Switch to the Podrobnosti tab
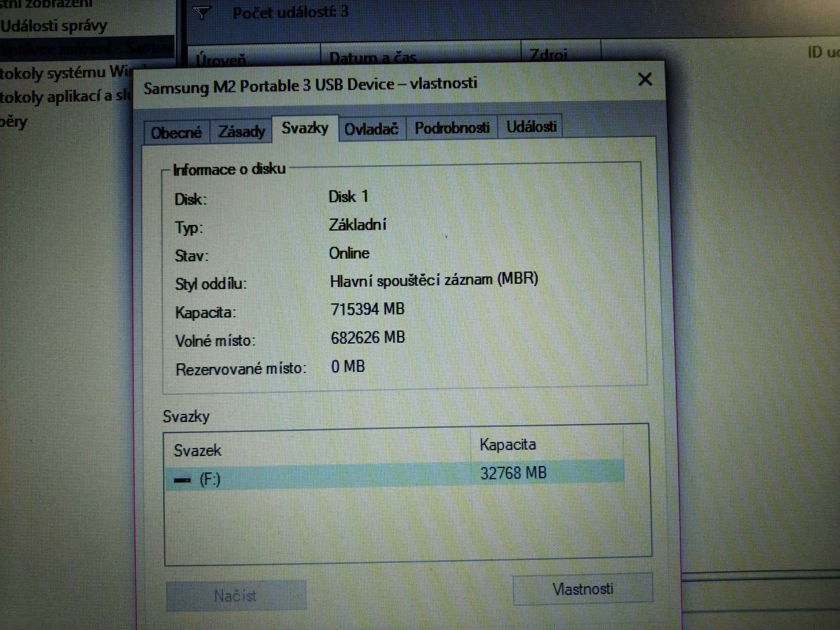 pos(452,128)
